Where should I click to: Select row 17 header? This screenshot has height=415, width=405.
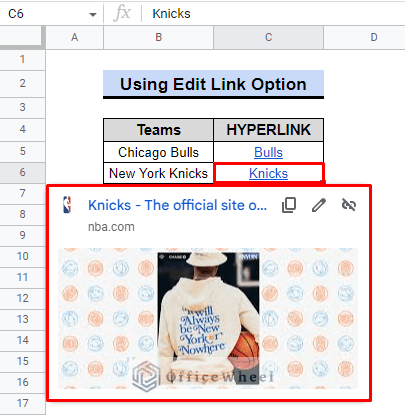point(22,404)
